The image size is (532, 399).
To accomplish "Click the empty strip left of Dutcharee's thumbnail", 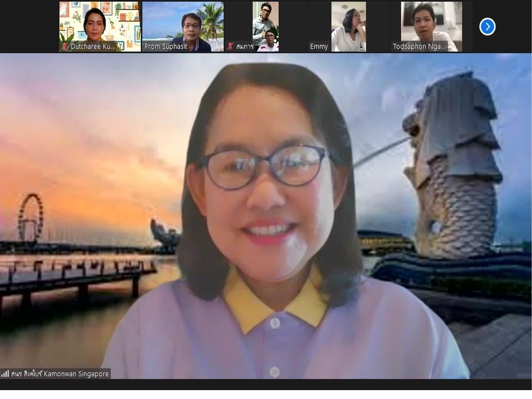I will (x=29, y=27).
